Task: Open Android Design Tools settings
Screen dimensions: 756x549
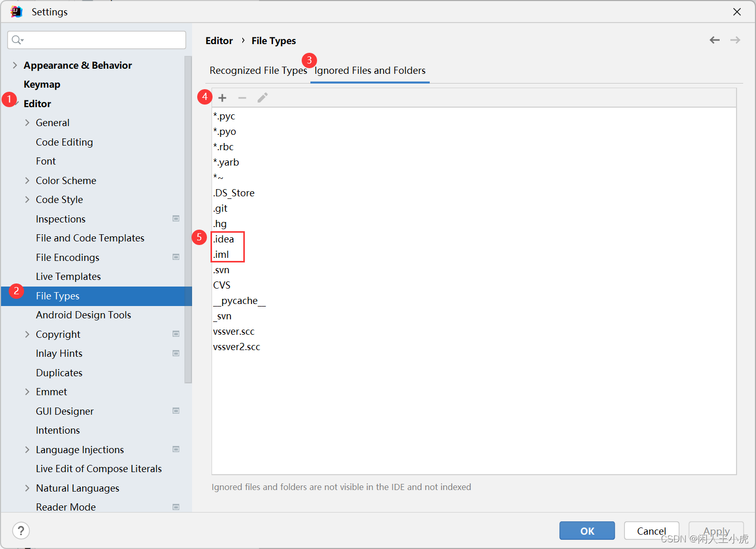Action: tap(83, 315)
